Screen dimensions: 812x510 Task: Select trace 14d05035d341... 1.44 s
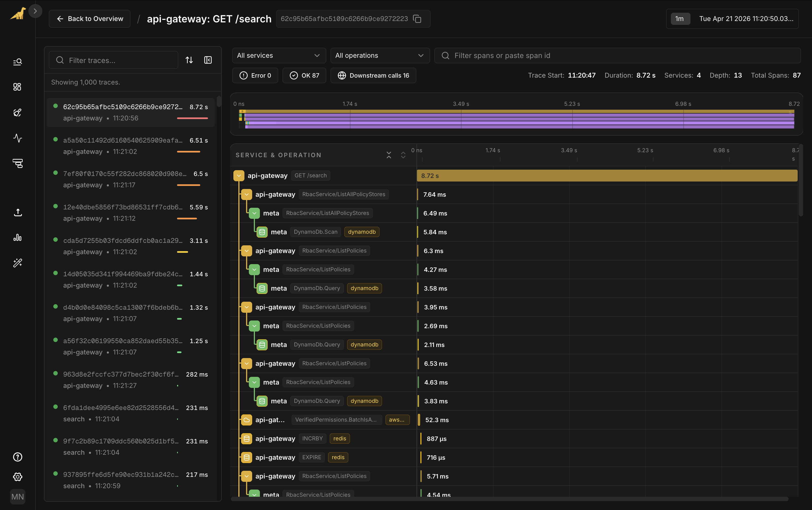tap(131, 279)
